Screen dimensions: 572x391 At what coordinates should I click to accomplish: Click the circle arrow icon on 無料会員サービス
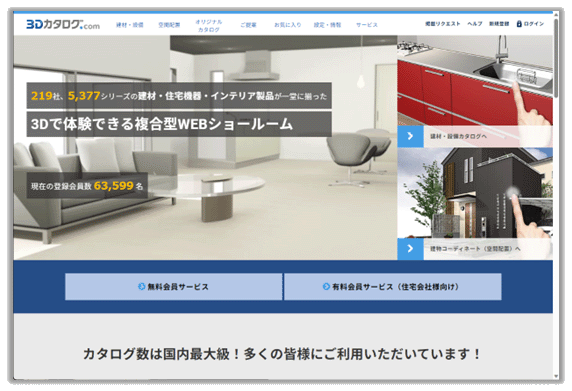tap(141, 287)
